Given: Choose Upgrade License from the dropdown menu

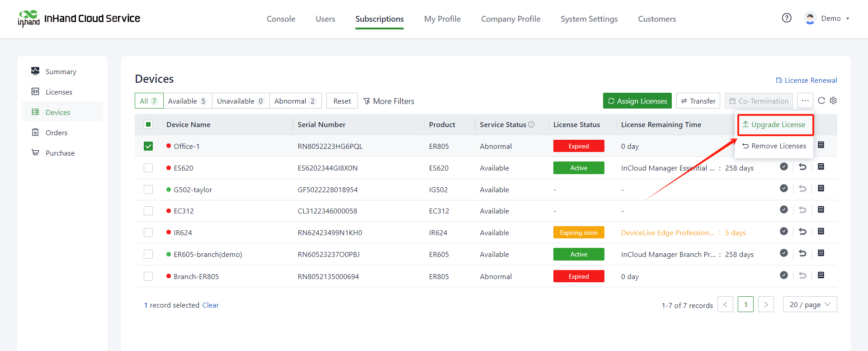Looking at the screenshot, I should pos(775,125).
